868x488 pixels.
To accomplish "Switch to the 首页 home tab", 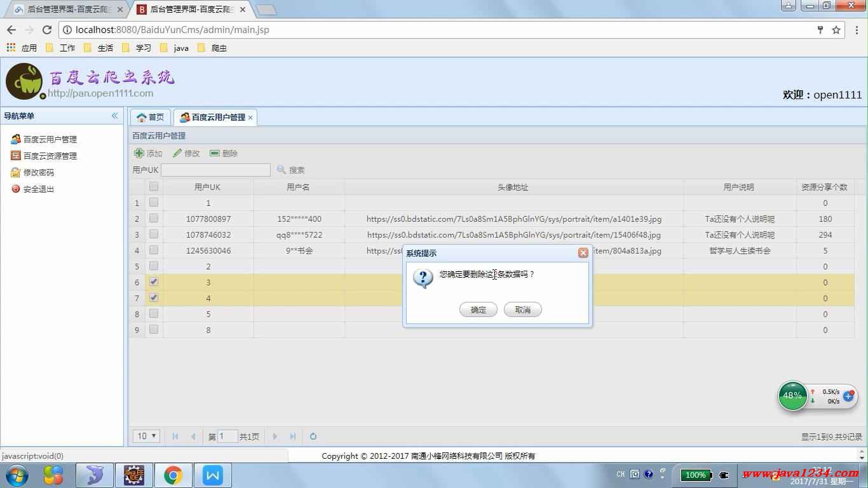I will pyautogui.click(x=150, y=118).
